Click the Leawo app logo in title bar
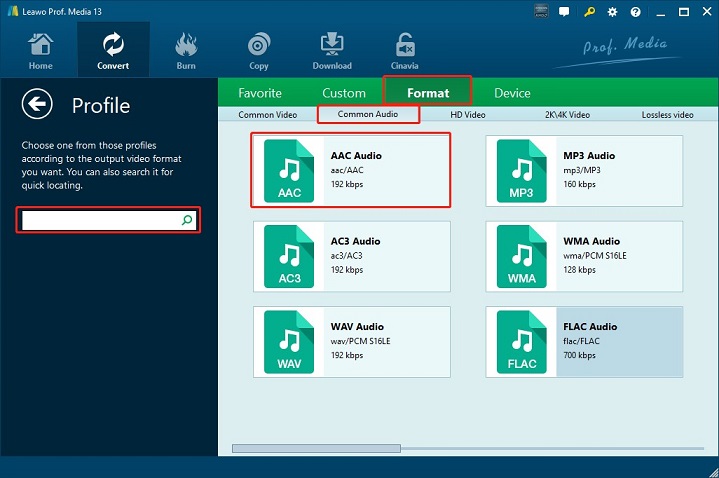The image size is (719, 478). pos(13,11)
